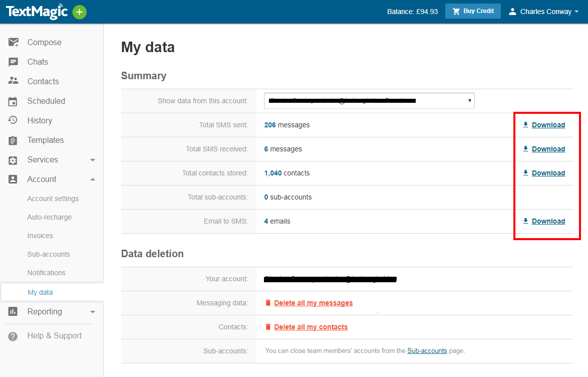Click the Reporting bar chart icon
Viewport: 588px width, 377px height.
pyautogui.click(x=13, y=311)
